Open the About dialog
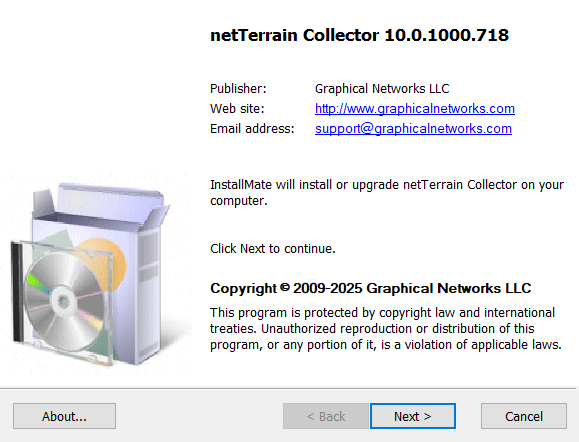 (64, 416)
